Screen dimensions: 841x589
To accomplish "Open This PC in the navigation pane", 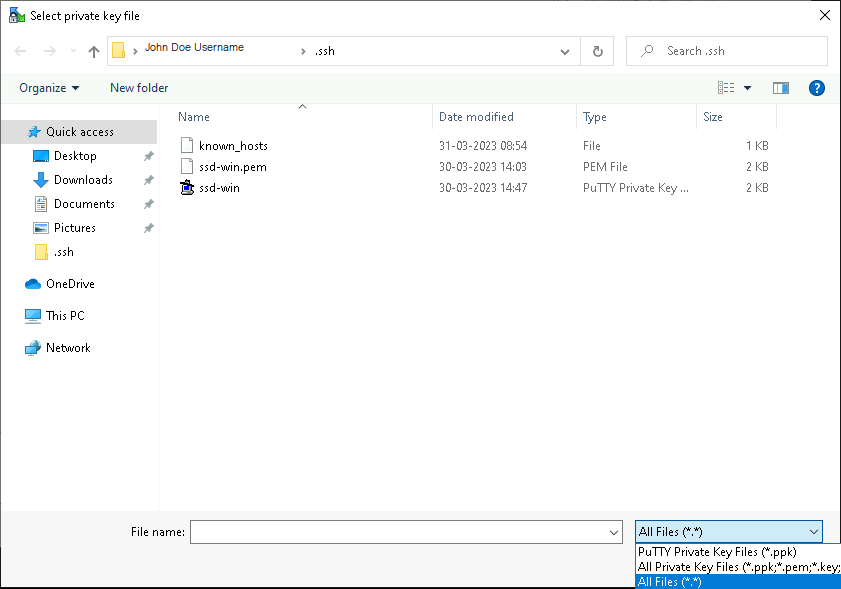I will (64, 315).
